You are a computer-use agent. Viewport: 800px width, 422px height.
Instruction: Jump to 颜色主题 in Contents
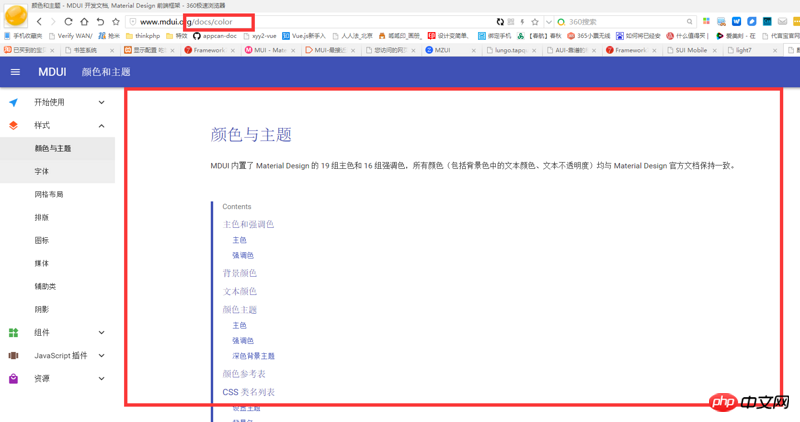[x=239, y=310]
